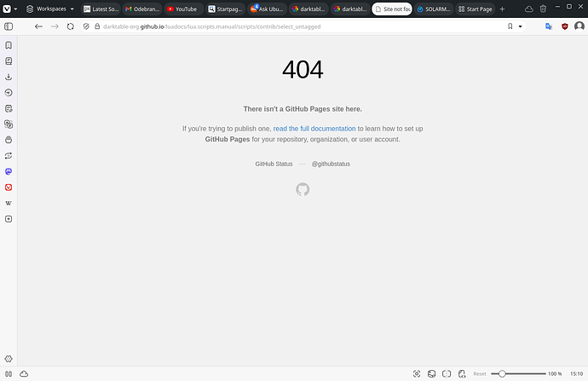Open synced tabs cloud icon in tab bar
588x381 pixels.
point(528,9)
